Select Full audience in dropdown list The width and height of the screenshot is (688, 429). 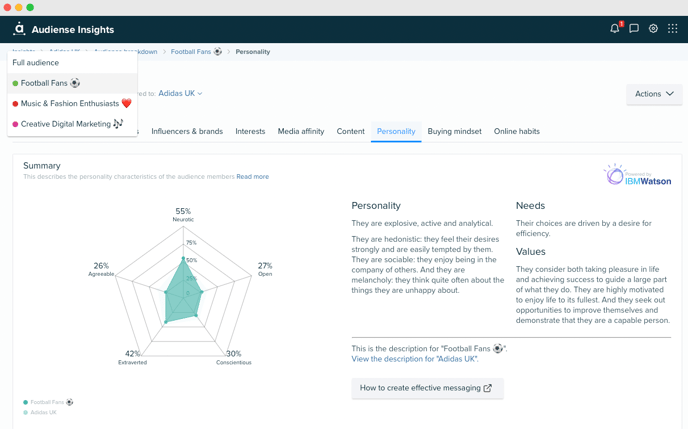click(72, 63)
